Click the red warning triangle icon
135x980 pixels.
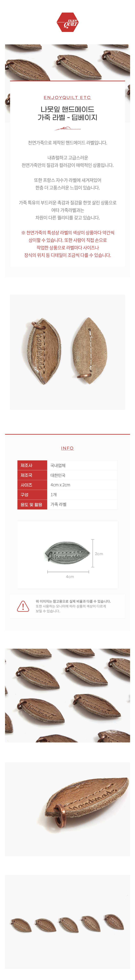tap(23, 606)
